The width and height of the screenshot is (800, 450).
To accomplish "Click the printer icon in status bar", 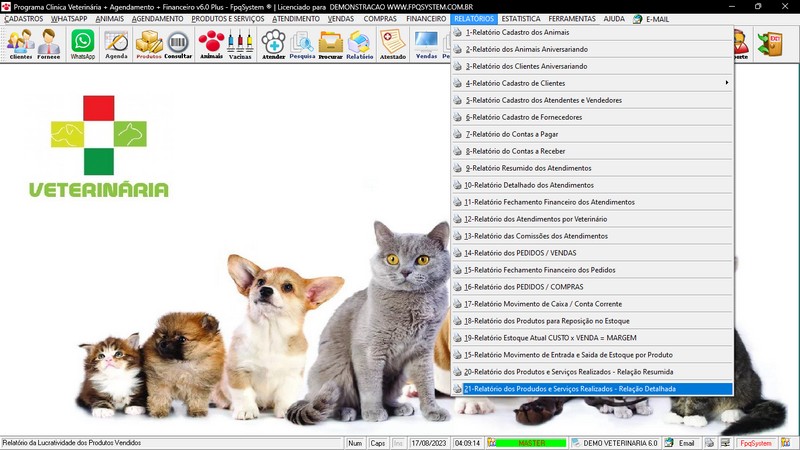I will coord(709,443).
